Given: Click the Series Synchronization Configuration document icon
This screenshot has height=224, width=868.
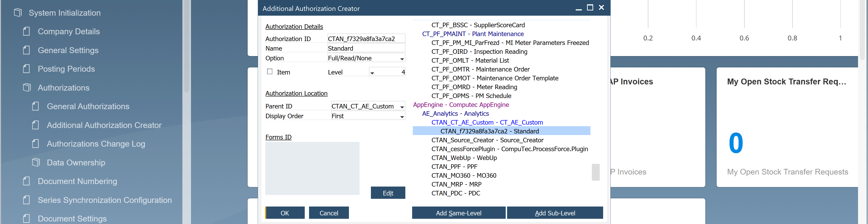Looking at the screenshot, I should tap(27, 200).
